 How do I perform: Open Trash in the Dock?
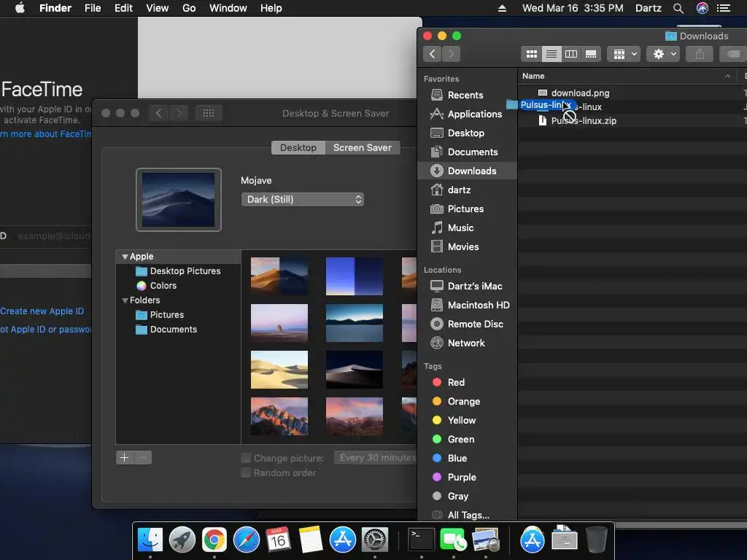click(596, 540)
